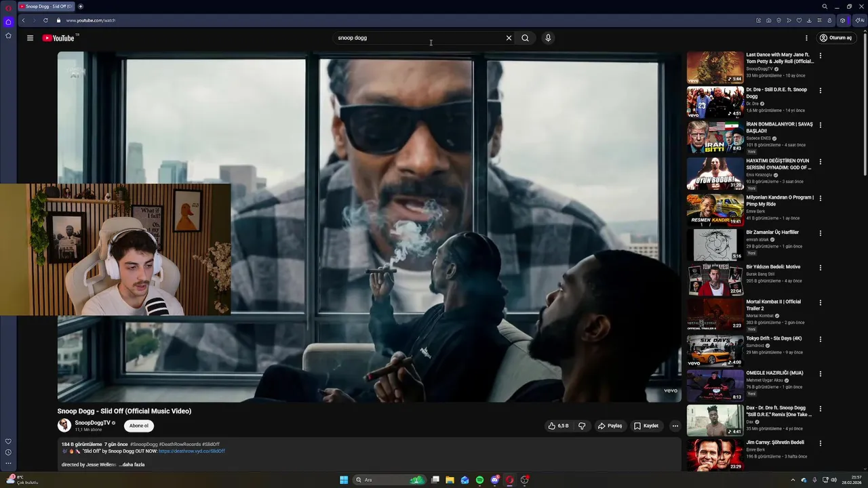Open Opera sidebar three-dot more menu
The width and height of the screenshot is (868, 488).
[8, 464]
